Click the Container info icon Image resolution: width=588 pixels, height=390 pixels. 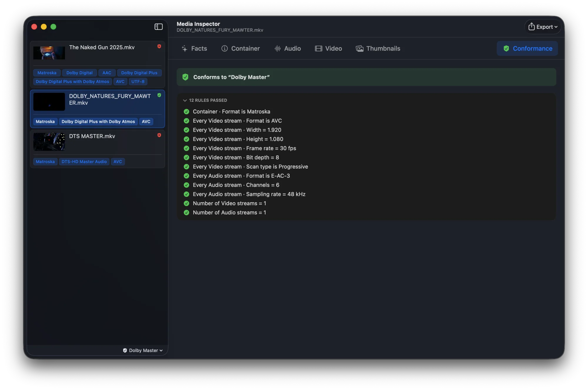pos(225,49)
